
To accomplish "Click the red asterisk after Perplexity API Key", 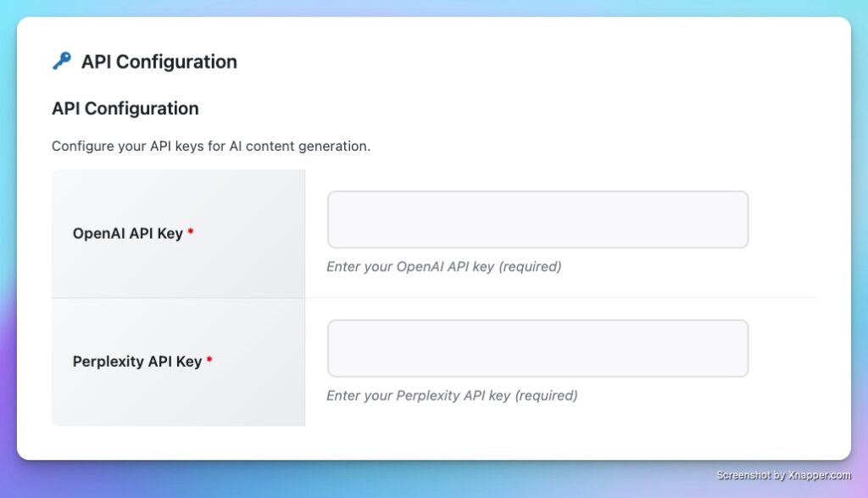I will click(209, 361).
